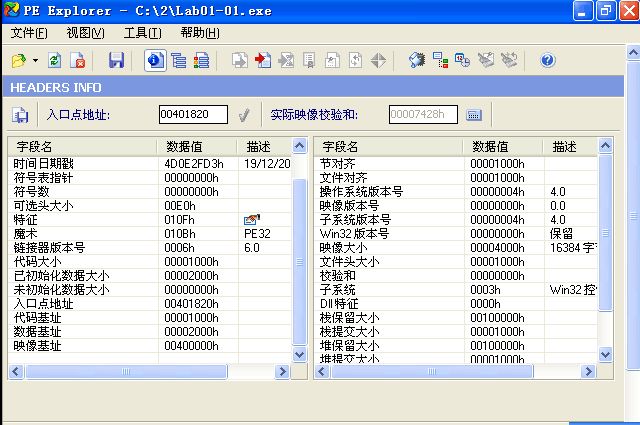Select the 魔术 row showing PE32
Image resolution: width=640 pixels, height=425 pixels.
[150, 234]
